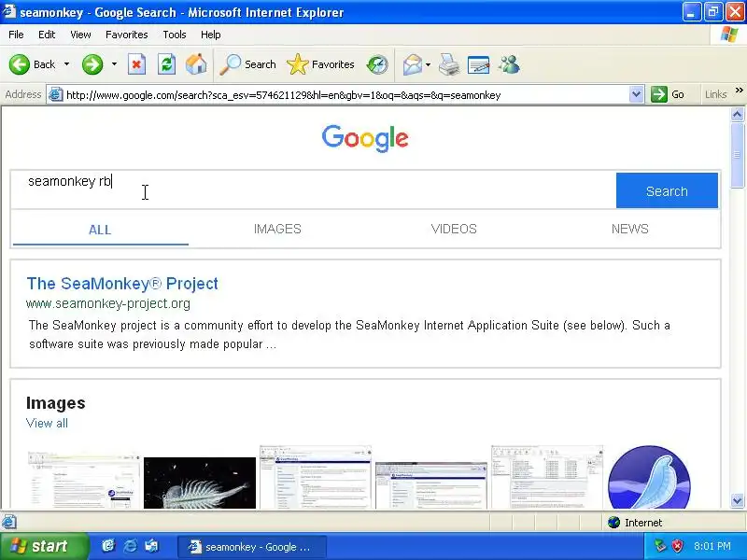Open the Favorites star pane
The width and height of the screenshot is (747, 560).
pyautogui.click(x=320, y=64)
